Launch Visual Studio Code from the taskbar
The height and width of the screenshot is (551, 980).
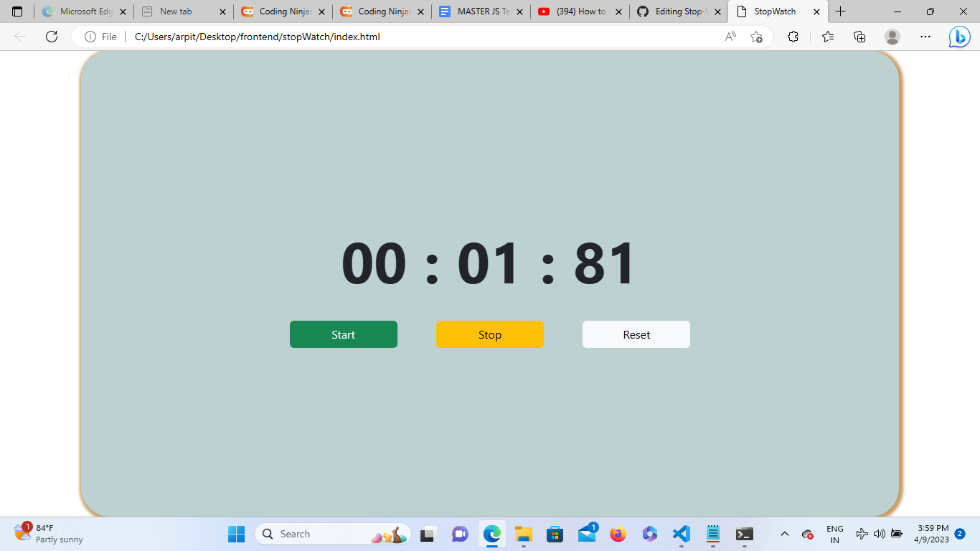(x=680, y=534)
